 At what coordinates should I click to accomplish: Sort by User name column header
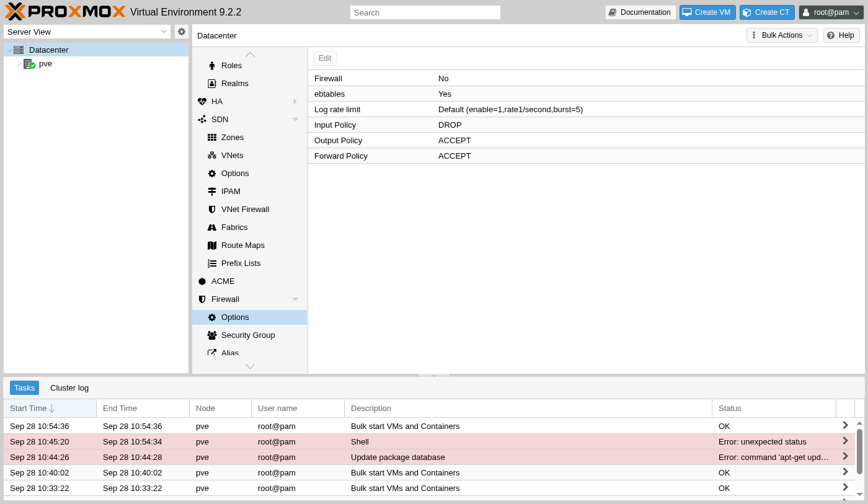coord(298,408)
